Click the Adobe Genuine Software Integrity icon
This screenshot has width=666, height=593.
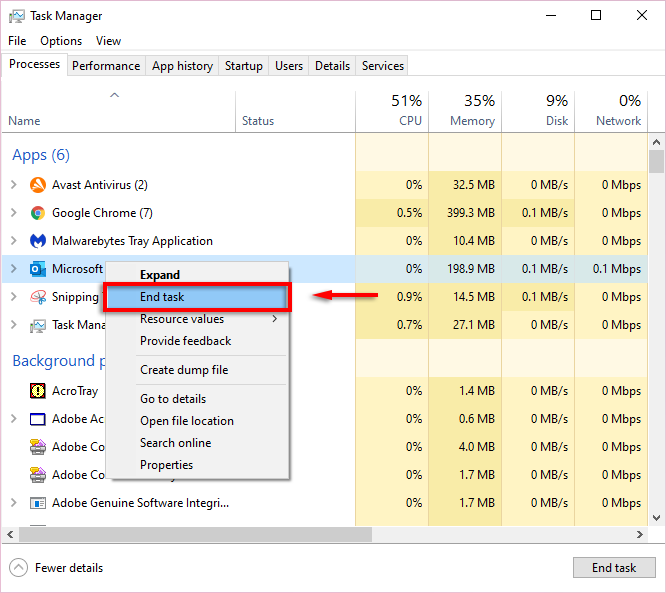tap(38, 503)
